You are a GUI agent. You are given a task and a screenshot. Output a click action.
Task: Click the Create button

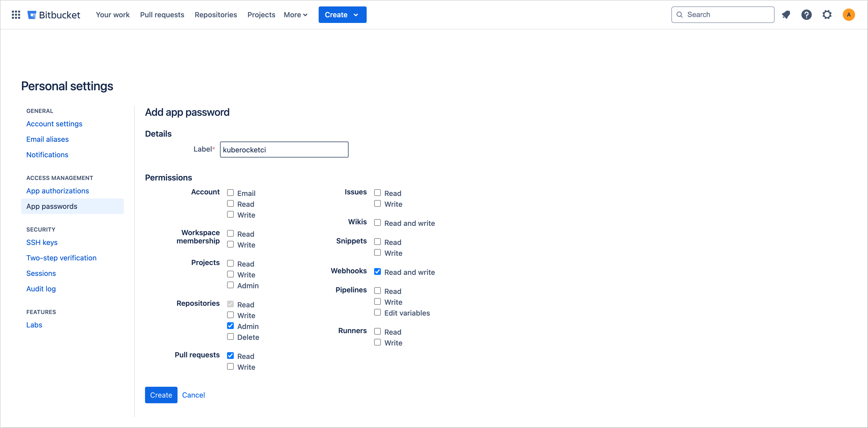161,395
